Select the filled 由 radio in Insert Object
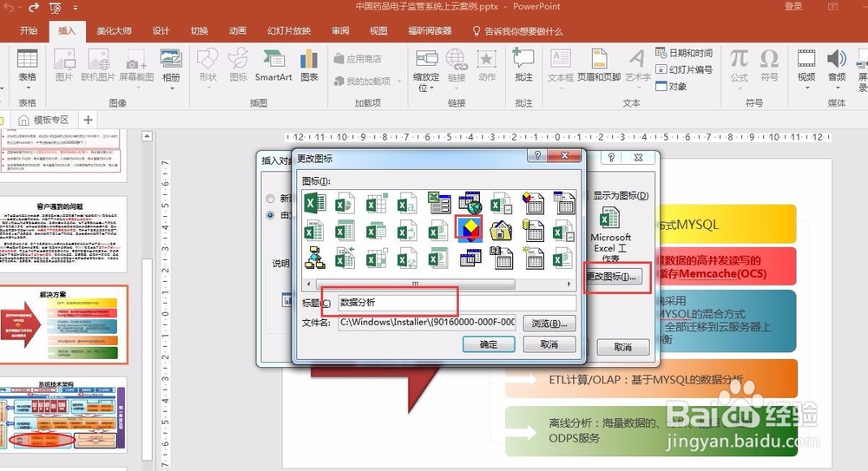This screenshot has width=868, height=471. (270, 215)
